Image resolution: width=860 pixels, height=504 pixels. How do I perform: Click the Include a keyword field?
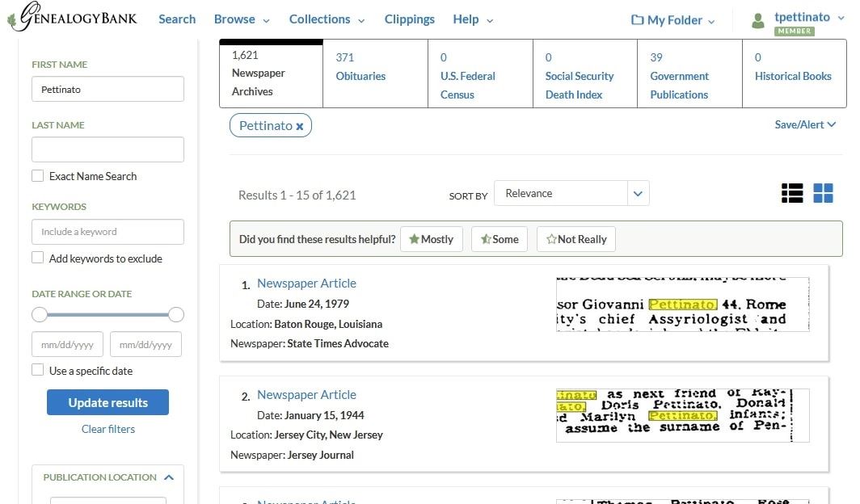click(x=108, y=232)
